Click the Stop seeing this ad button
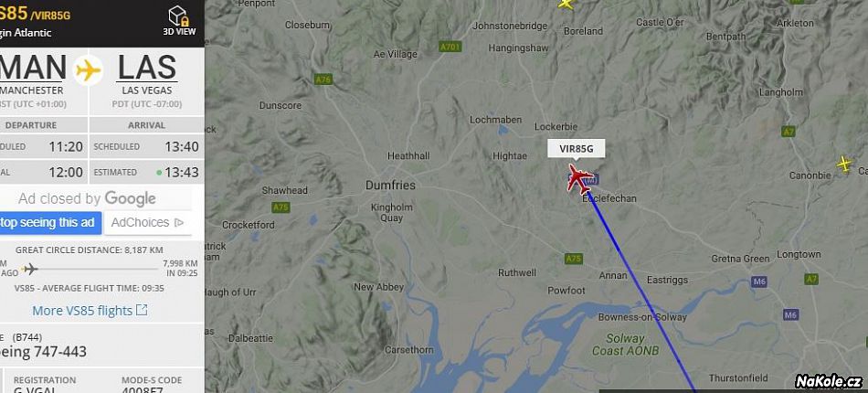 tap(50, 222)
